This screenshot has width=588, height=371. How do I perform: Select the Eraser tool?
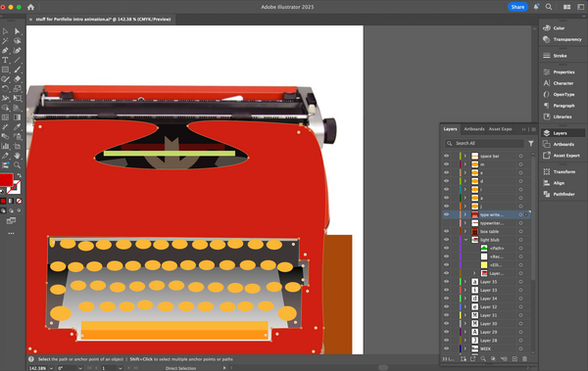coord(18,79)
